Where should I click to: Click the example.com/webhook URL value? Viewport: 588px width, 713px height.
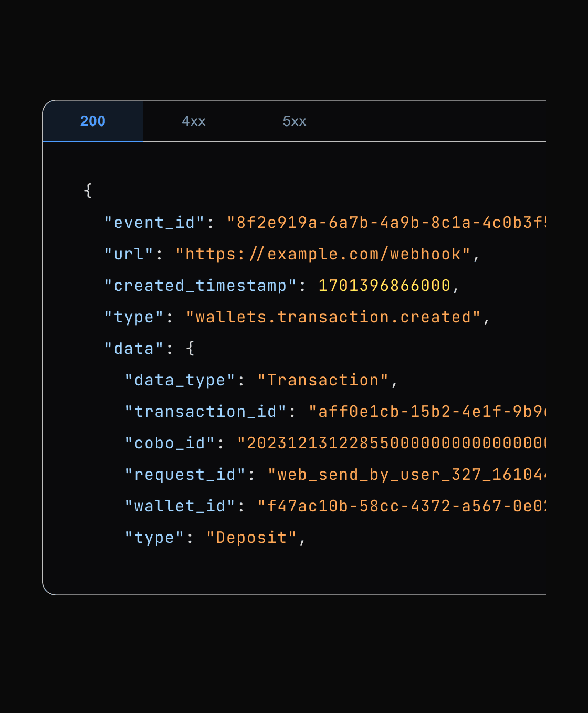click(323, 254)
